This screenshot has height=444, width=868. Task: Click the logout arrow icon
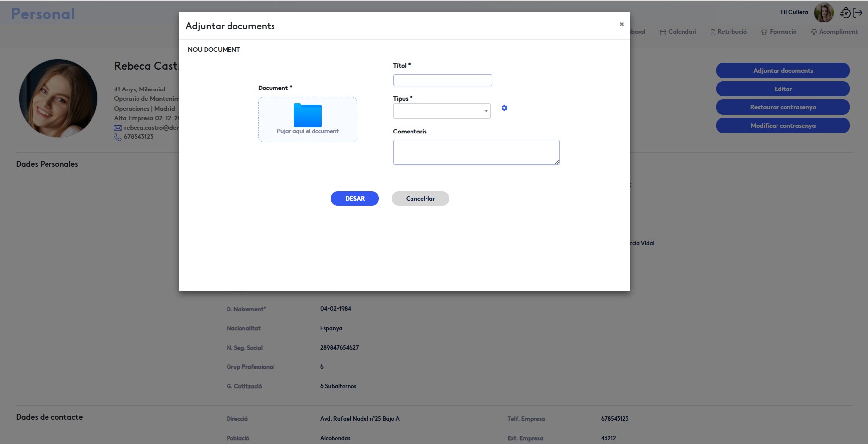pyautogui.click(x=858, y=13)
